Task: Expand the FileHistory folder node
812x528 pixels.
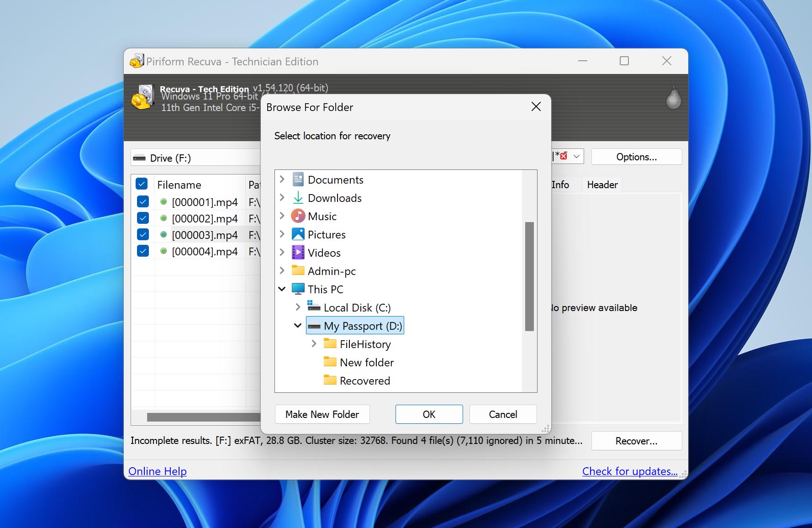Action: [314, 343]
